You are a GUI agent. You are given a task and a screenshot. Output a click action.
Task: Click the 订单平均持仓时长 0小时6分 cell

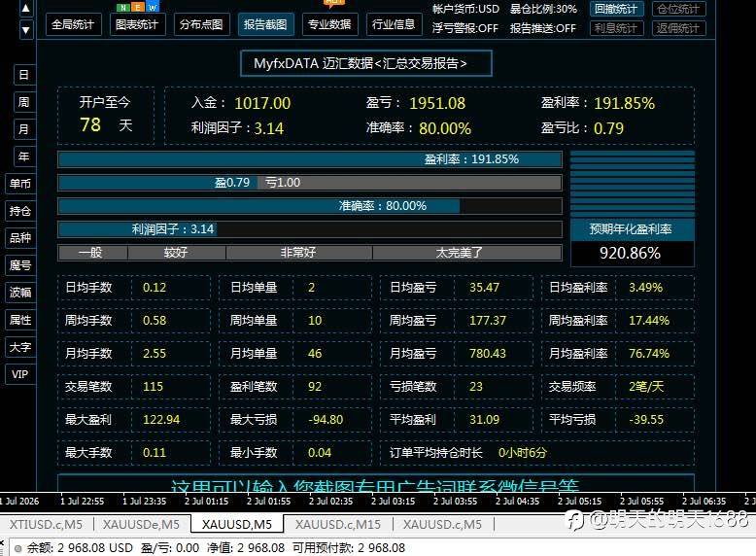[x=537, y=453]
